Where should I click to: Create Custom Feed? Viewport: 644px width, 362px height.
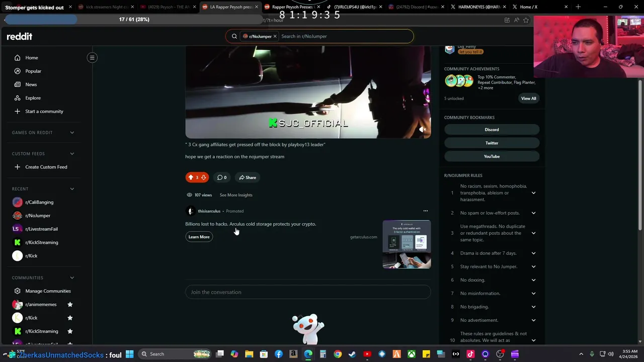point(46,167)
